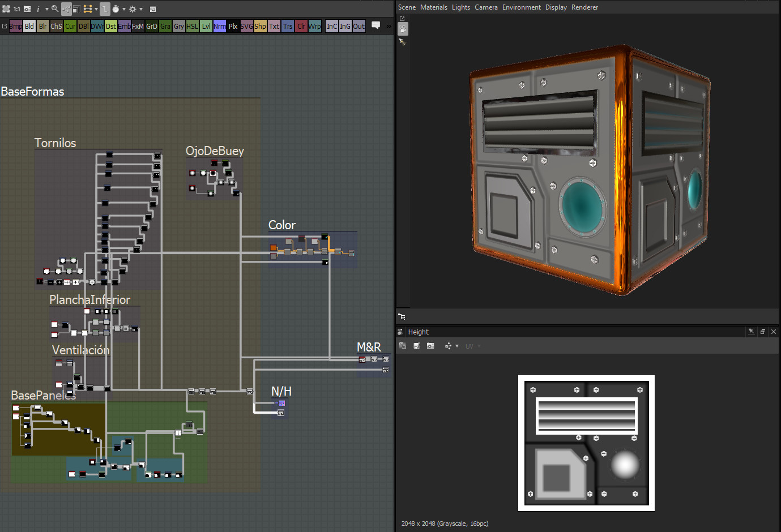
Task: Add a Directional Warp node (DWr)
Action: click(x=97, y=26)
